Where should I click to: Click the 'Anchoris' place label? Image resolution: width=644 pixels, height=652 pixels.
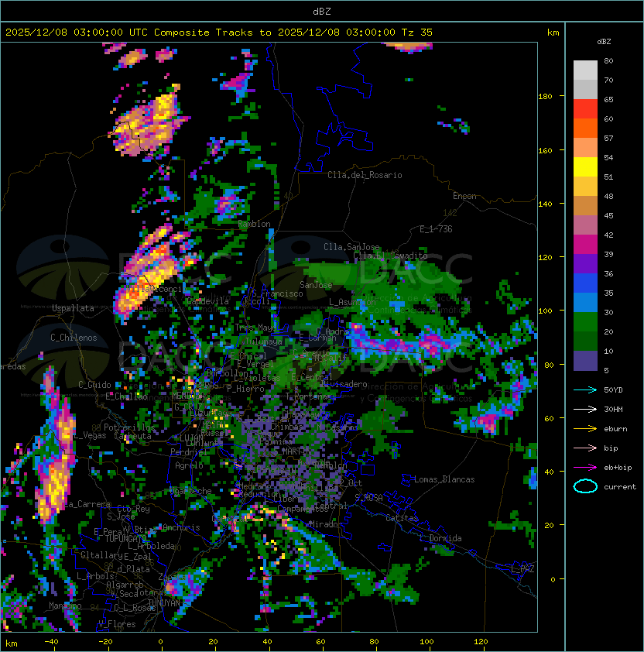181,527
